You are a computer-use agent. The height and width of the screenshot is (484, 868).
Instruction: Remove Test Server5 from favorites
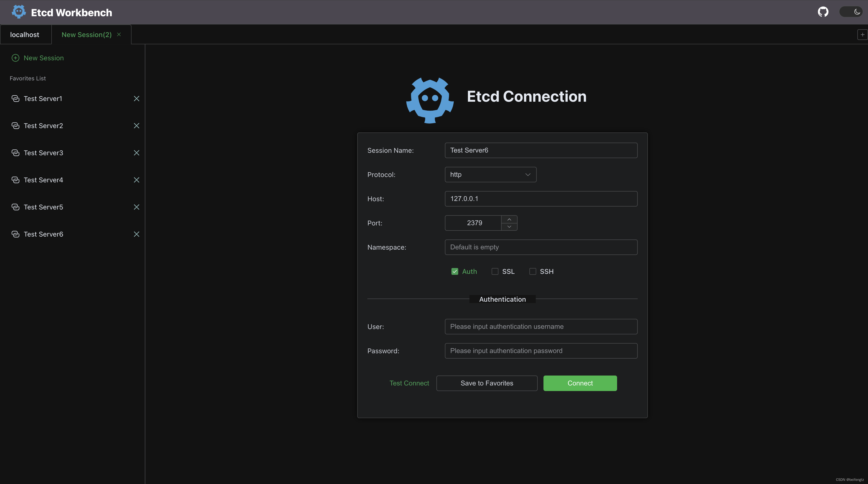(136, 207)
